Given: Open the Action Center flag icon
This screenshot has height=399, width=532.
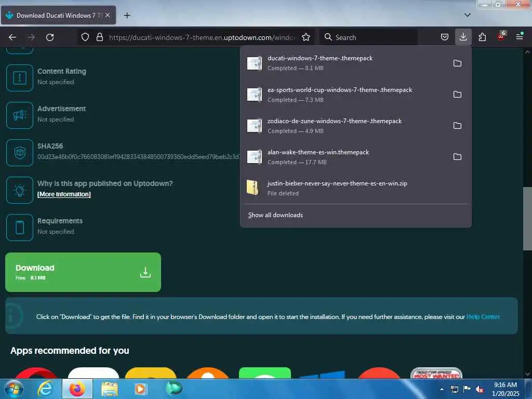Looking at the screenshot, I should [x=467, y=389].
